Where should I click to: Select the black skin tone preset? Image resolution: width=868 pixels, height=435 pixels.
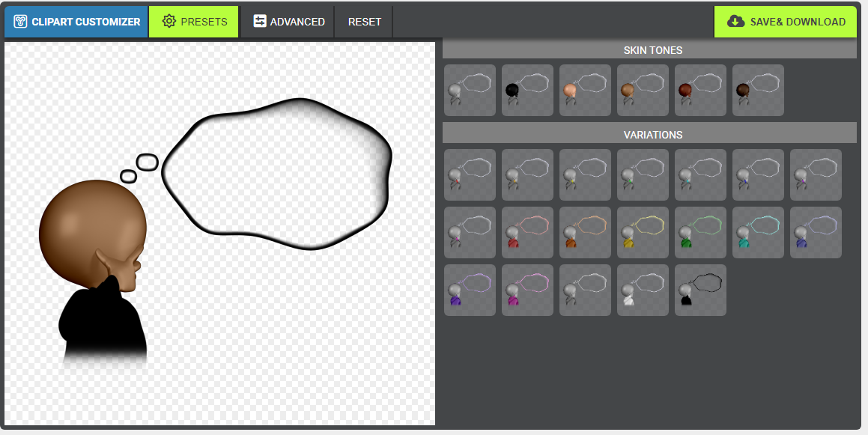tap(527, 90)
